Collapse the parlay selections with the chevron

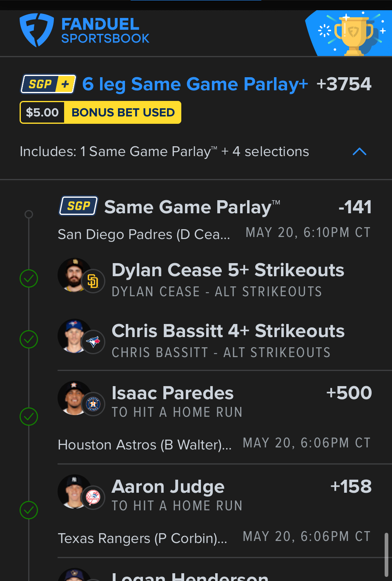pyautogui.click(x=359, y=152)
